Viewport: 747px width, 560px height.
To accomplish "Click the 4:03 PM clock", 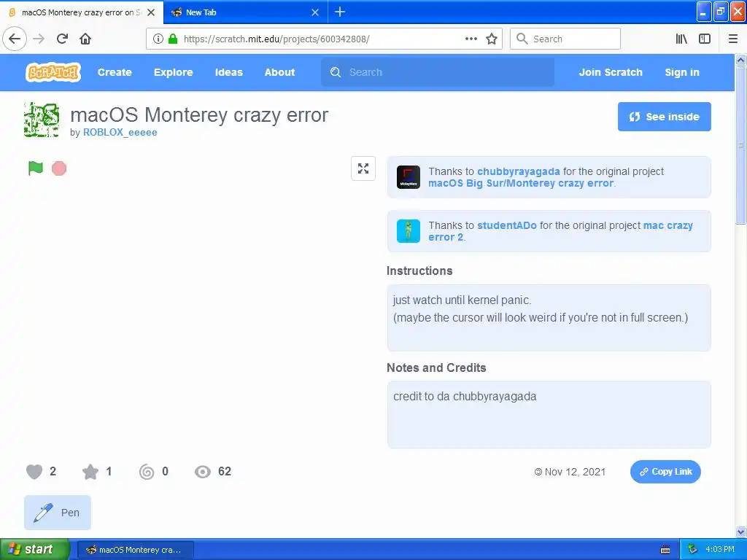I will pyautogui.click(x=720, y=550).
